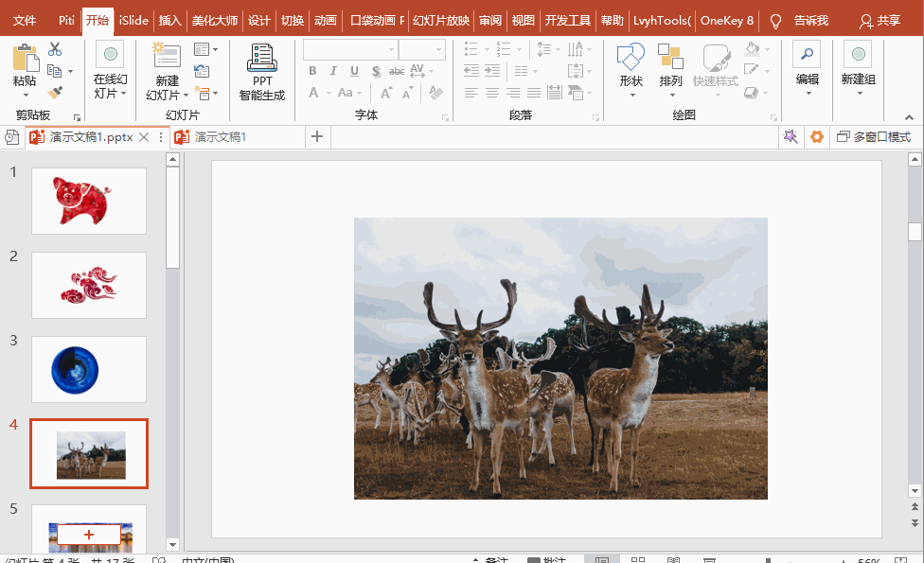Click the magic wand icon

click(790, 137)
